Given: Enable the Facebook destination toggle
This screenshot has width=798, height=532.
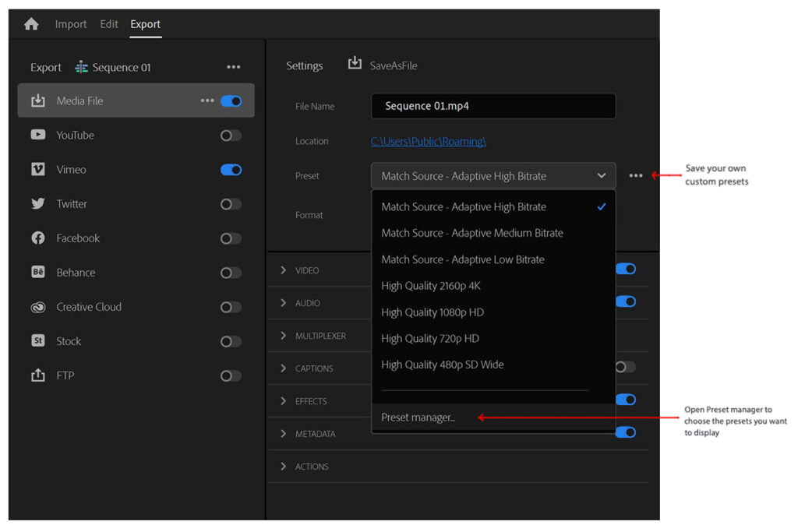Looking at the screenshot, I should pyautogui.click(x=231, y=238).
